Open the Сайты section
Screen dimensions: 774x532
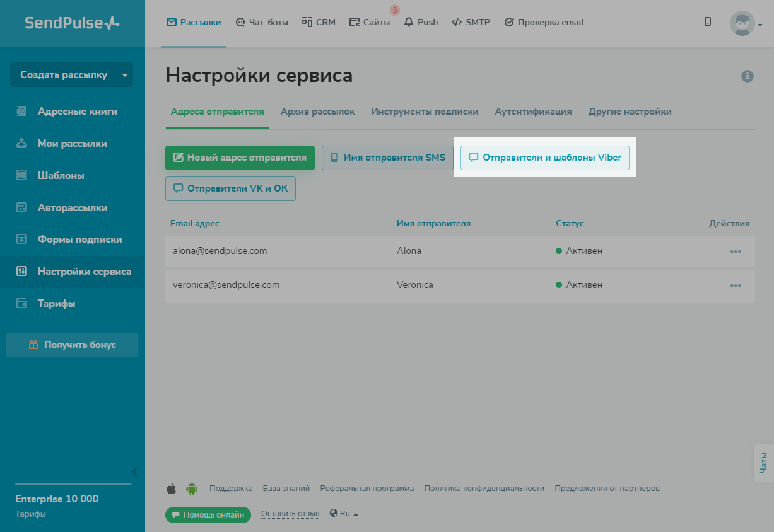370,23
